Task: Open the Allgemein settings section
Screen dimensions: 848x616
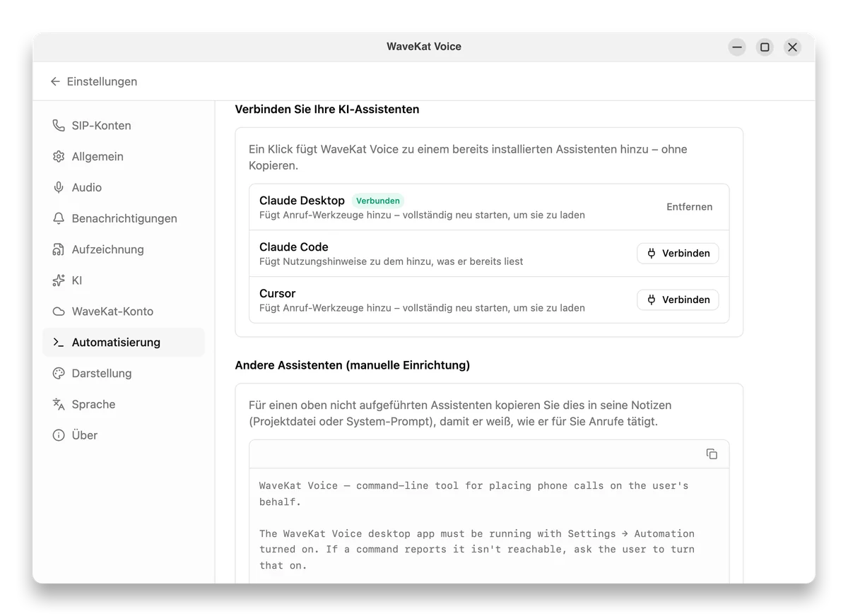Action: [124, 157]
